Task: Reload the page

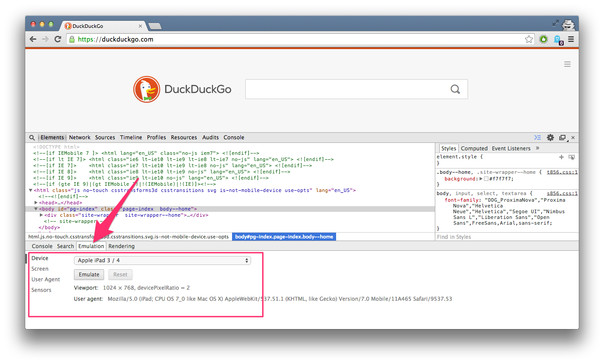Action: coord(58,39)
